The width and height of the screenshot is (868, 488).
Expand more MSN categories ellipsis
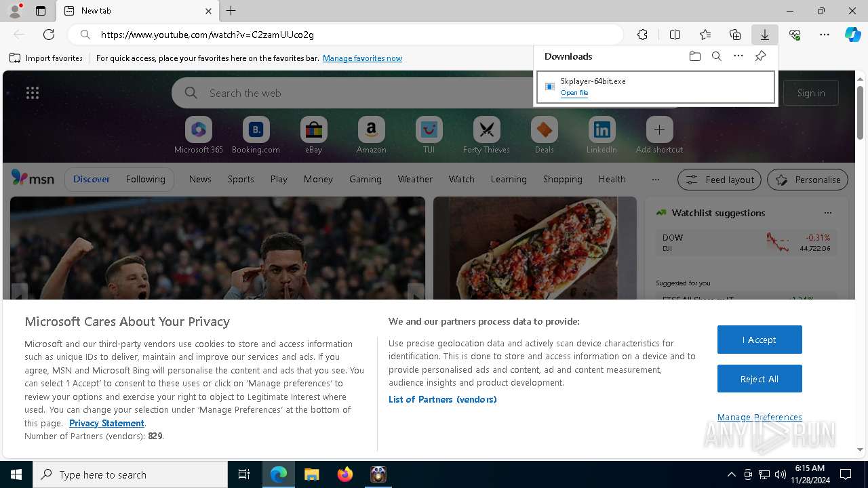[655, 179]
